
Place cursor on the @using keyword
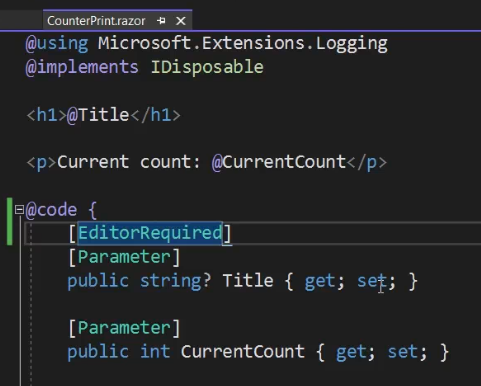click(57, 43)
